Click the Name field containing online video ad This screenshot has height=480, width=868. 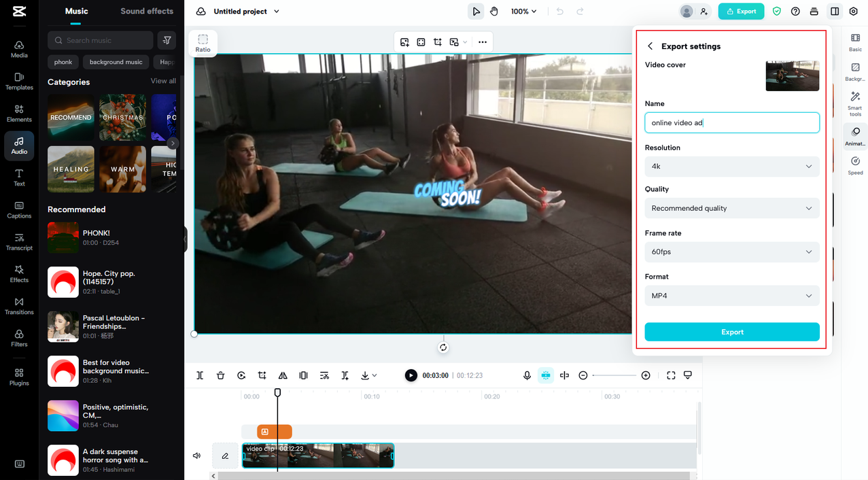tap(732, 123)
